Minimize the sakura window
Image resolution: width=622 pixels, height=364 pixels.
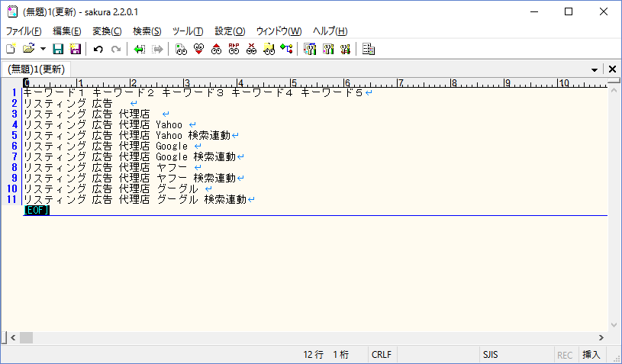(534, 12)
